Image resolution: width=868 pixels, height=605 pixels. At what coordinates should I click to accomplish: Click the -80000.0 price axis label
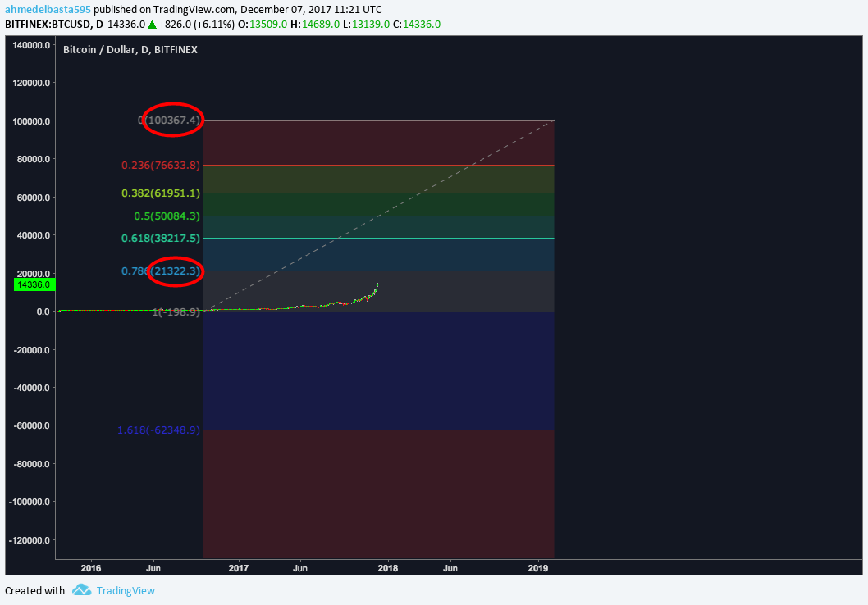click(31, 464)
